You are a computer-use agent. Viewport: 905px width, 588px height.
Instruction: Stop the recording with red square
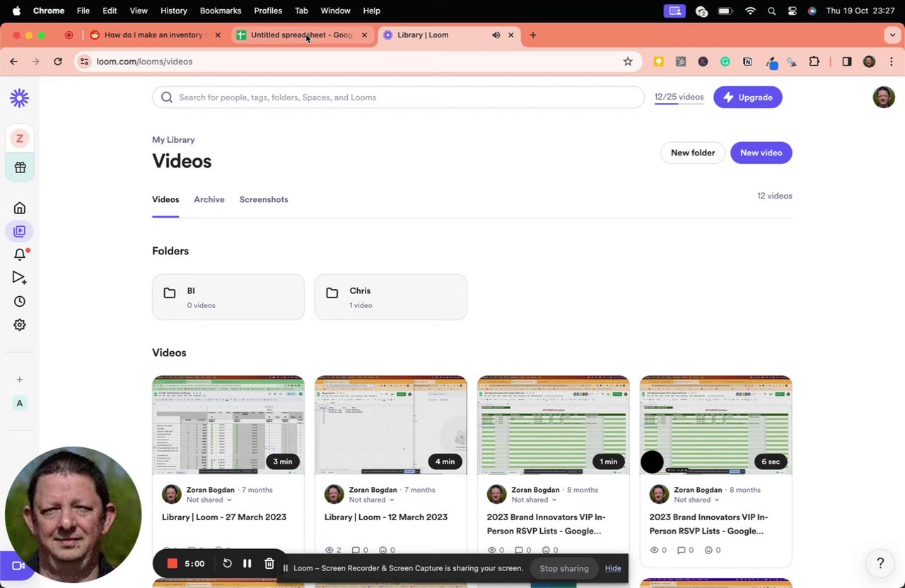tap(172, 563)
